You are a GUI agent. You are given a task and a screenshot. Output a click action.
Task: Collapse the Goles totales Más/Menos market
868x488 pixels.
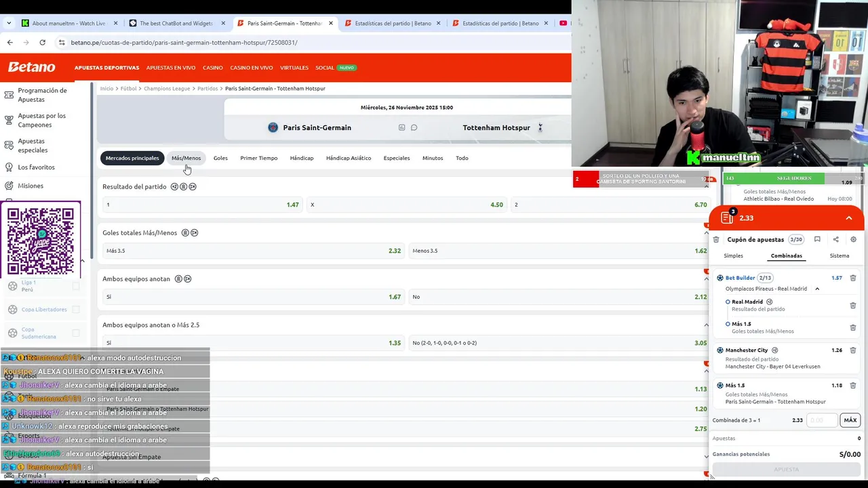click(706, 232)
